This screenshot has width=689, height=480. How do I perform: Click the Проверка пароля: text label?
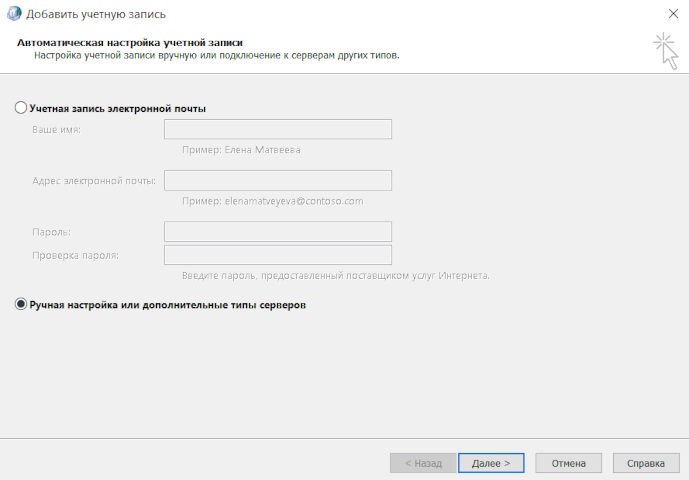coord(75,255)
